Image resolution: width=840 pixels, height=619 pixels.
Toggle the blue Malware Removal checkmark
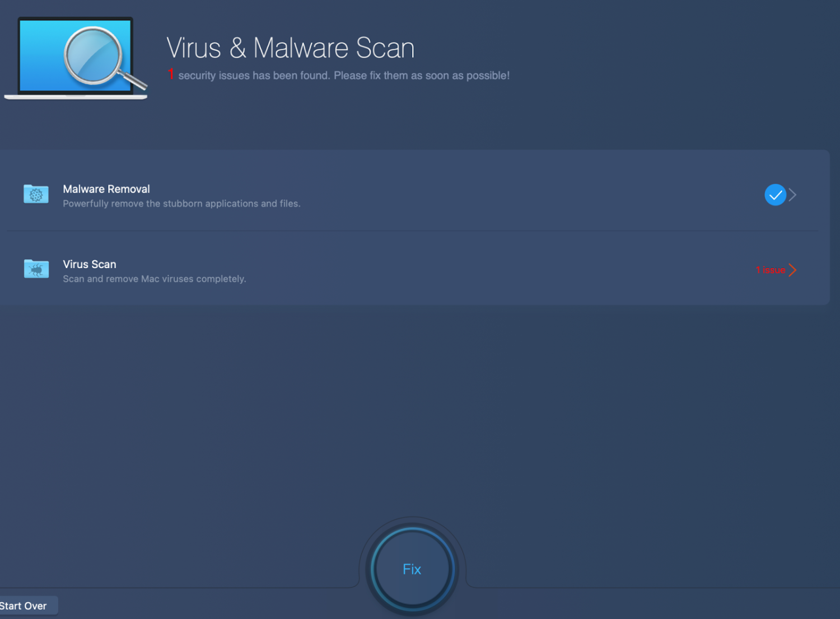click(775, 195)
